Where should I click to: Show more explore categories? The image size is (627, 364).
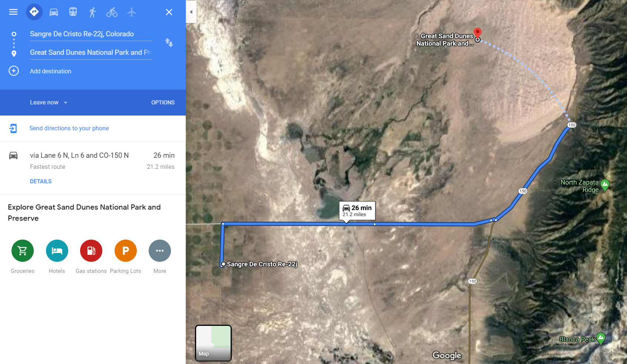[160, 251]
